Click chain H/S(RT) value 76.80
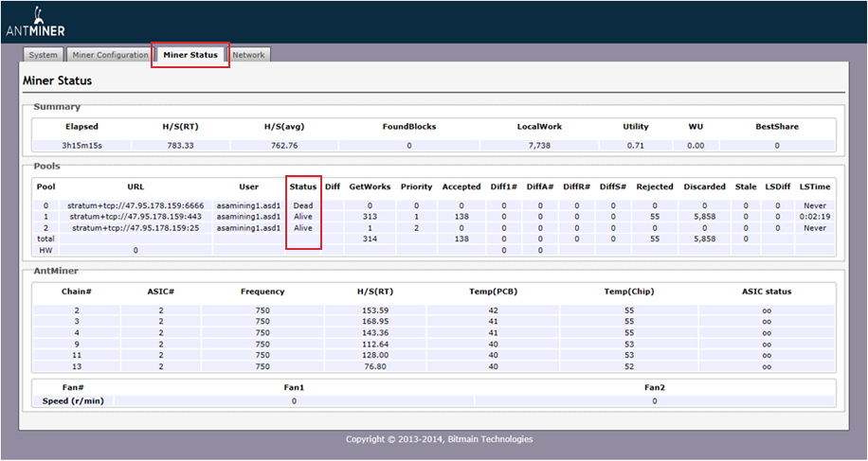868x461 pixels. (375, 366)
